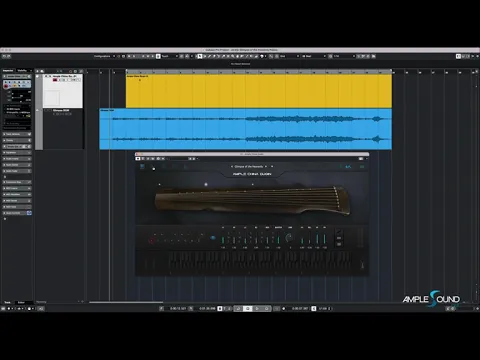Open the Main tab icon in Ample China Guqin

pos(142,166)
